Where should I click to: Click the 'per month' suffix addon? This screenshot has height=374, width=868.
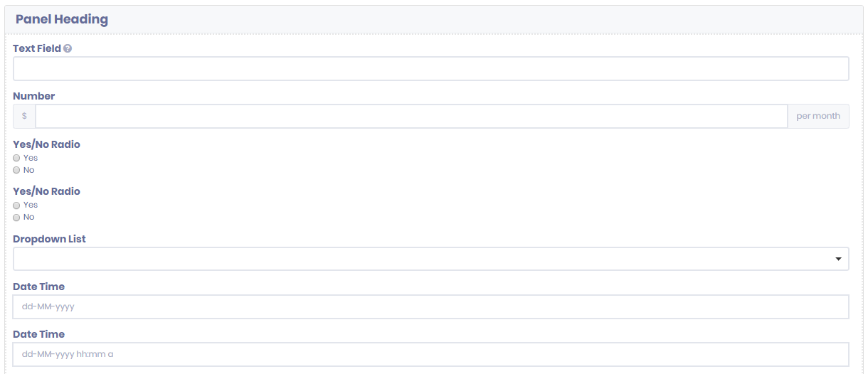coord(817,117)
